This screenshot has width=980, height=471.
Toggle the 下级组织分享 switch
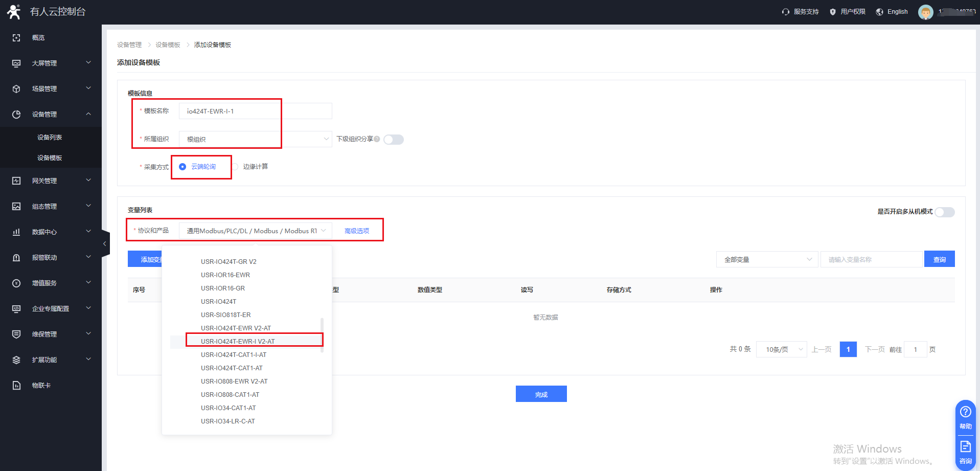[393, 140]
